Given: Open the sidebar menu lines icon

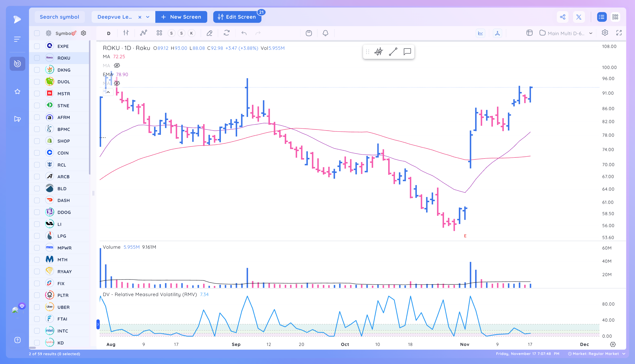Looking at the screenshot, I should [17, 39].
